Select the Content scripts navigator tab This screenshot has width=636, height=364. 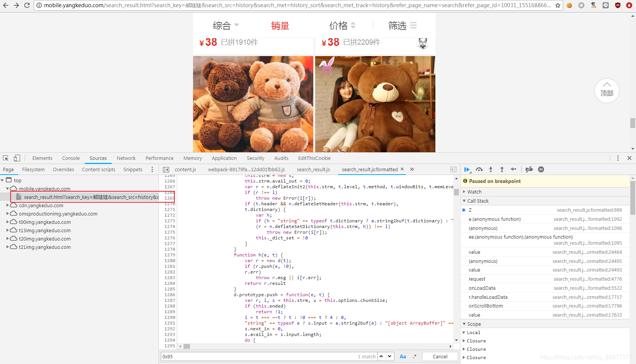[99, 169]
